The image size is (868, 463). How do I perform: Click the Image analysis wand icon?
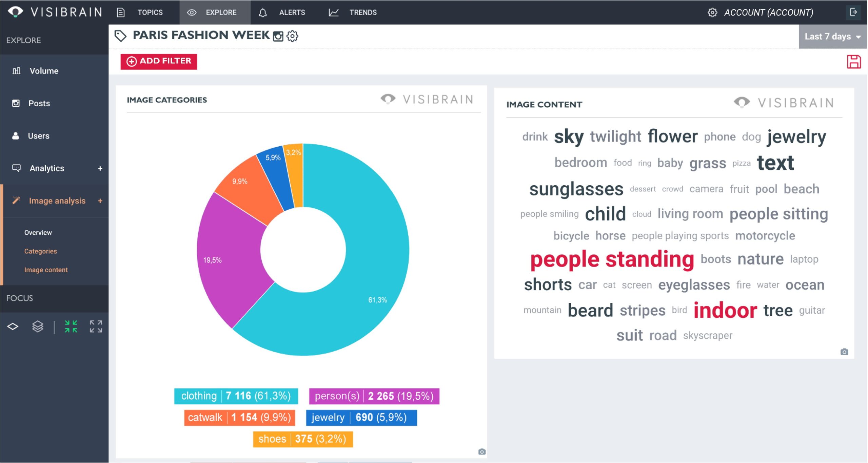[16, 200]
